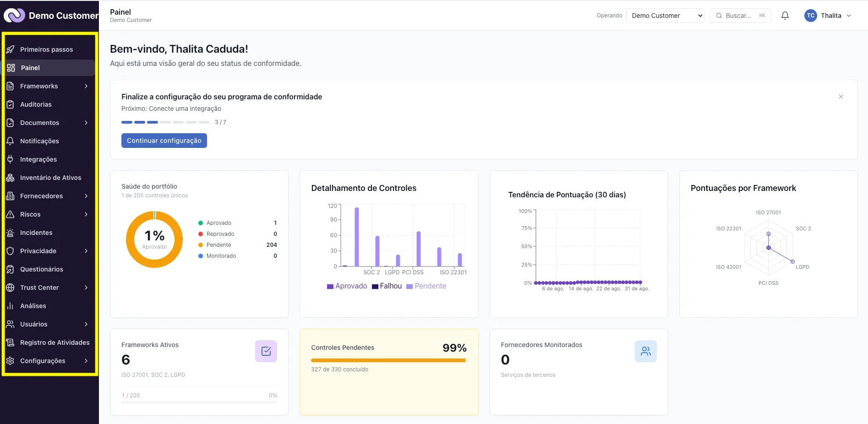Image resolution: width=868 pixels, height=424 pixels.
Task: Click the Privacidade shield icon
Action: pyautogui.click(x=10, y=251)
